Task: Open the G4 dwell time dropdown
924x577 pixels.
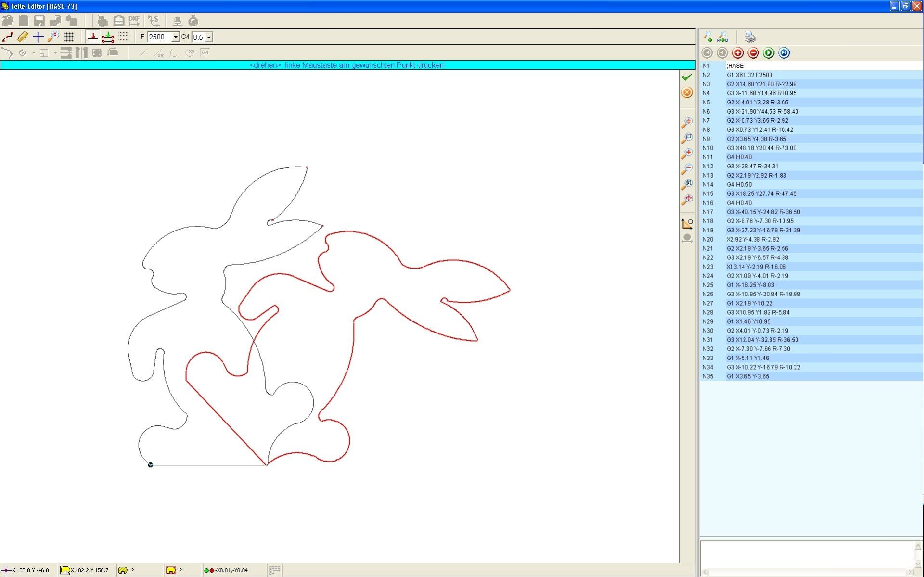Action: pyautogui.click(x=209, y=37)
